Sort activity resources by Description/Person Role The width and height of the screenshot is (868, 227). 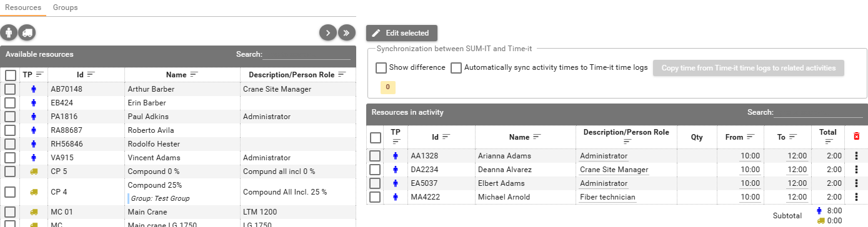tap(626, 142)
